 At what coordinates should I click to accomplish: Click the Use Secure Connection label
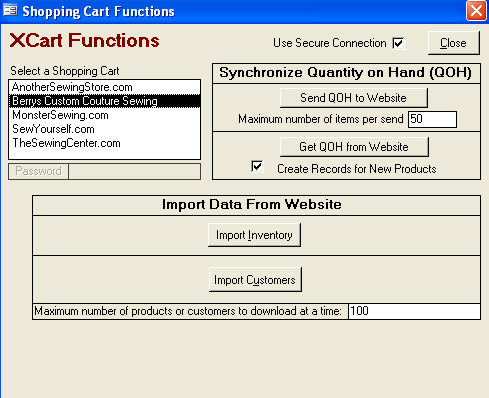[x=330, y=43]
